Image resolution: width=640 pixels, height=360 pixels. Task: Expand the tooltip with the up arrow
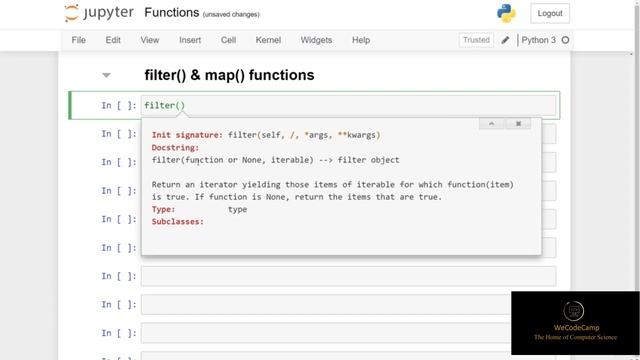(x=492, y=124)
